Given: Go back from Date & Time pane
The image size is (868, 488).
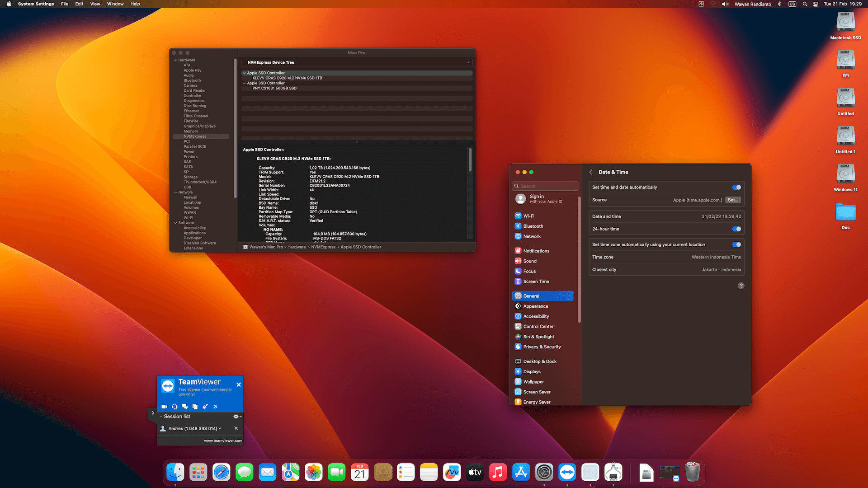Looking at the screenshot, I should (591, 172).
